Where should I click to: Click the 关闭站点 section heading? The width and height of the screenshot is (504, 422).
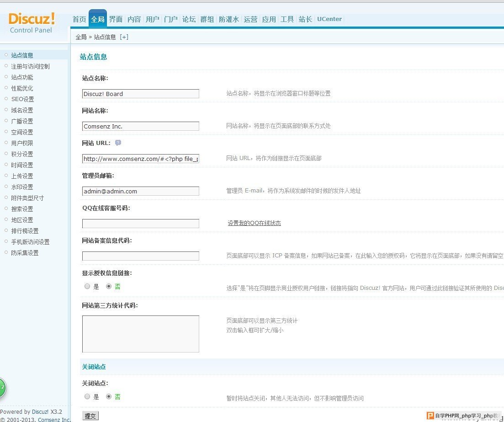click(94, 367)
